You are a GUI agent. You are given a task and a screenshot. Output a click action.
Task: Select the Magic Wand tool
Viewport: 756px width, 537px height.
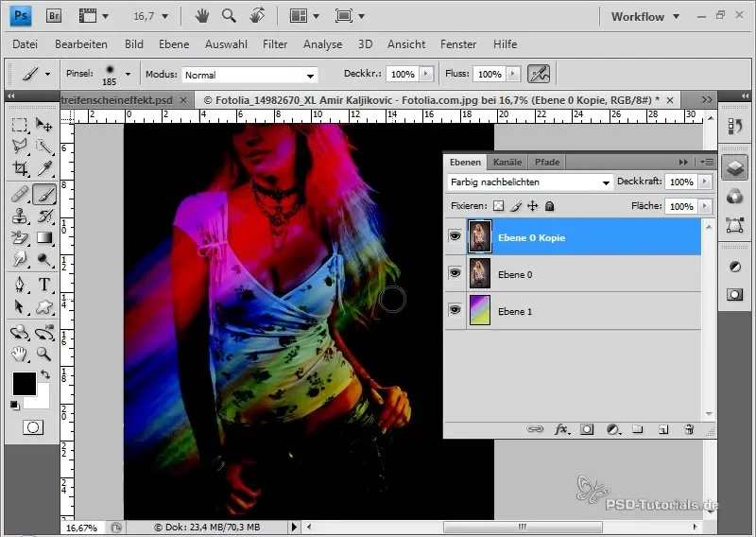tap(43, 147)
